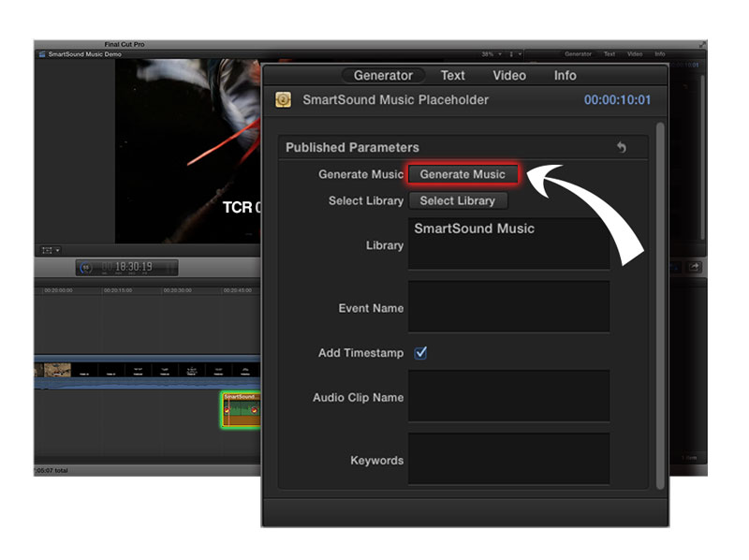Viewport: 749px width, 560px height.
Task: Select the primary storyline clip strip in the timeline
Action: (147, 371)
